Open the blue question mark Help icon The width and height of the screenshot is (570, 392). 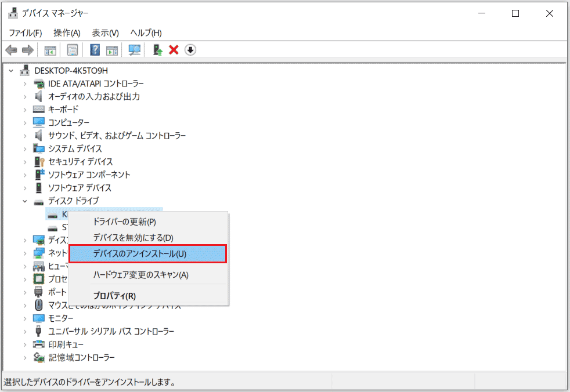95,50
